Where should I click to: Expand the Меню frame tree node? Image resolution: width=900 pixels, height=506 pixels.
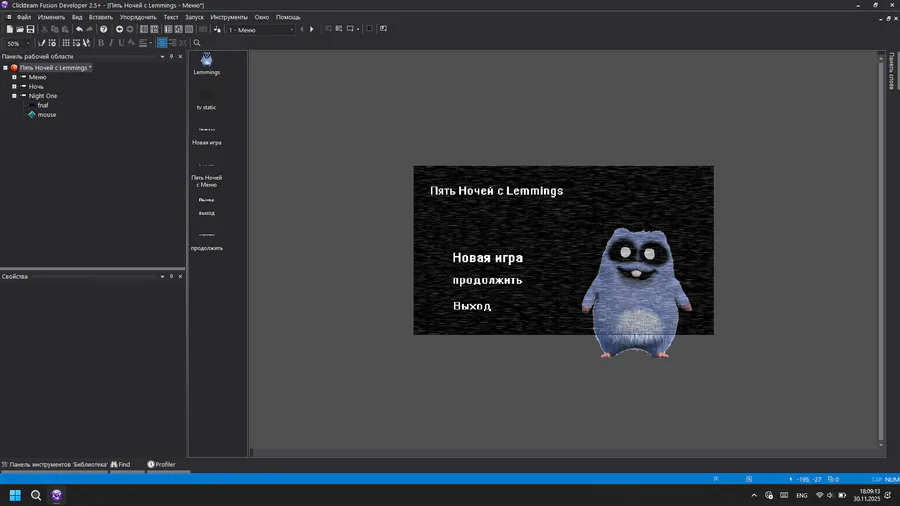coord(14,77)
